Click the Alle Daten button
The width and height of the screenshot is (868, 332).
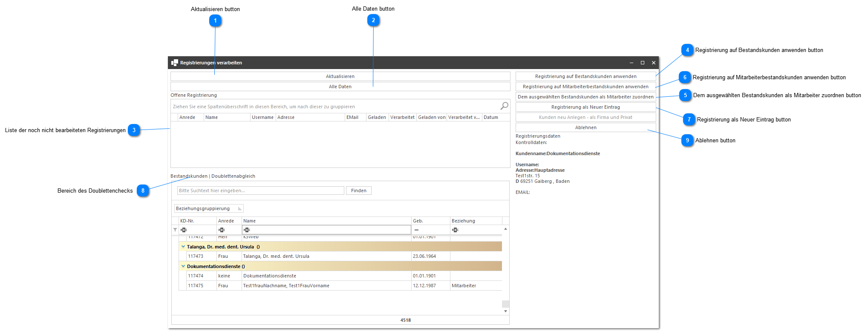point(340,87)
